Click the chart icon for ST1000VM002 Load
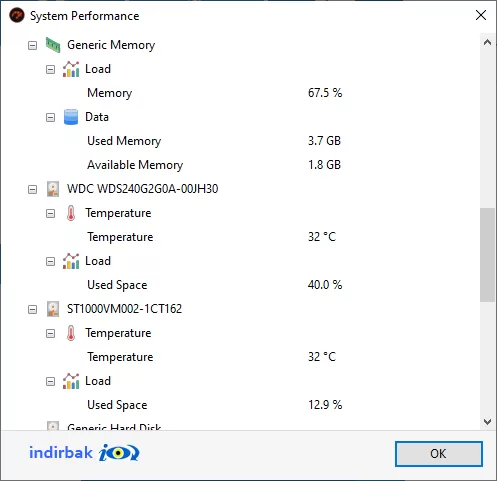The height and width of the screenshot is (481, 497). pyautogui.click(x=71, y=381)
